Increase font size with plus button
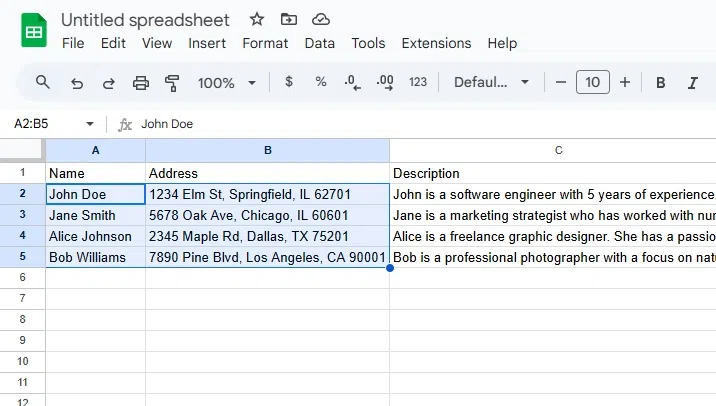 [625, 82]
